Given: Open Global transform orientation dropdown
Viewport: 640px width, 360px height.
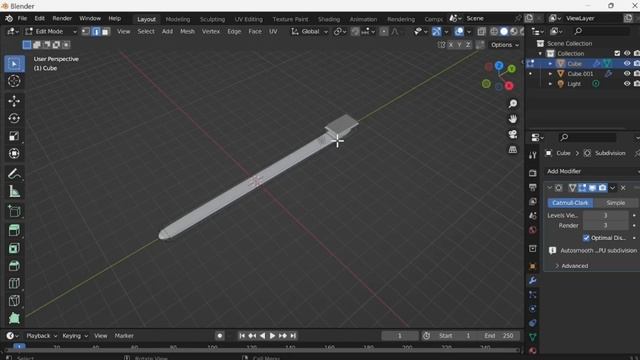Looking at the screenshot, I should click(x=309, y=31).
